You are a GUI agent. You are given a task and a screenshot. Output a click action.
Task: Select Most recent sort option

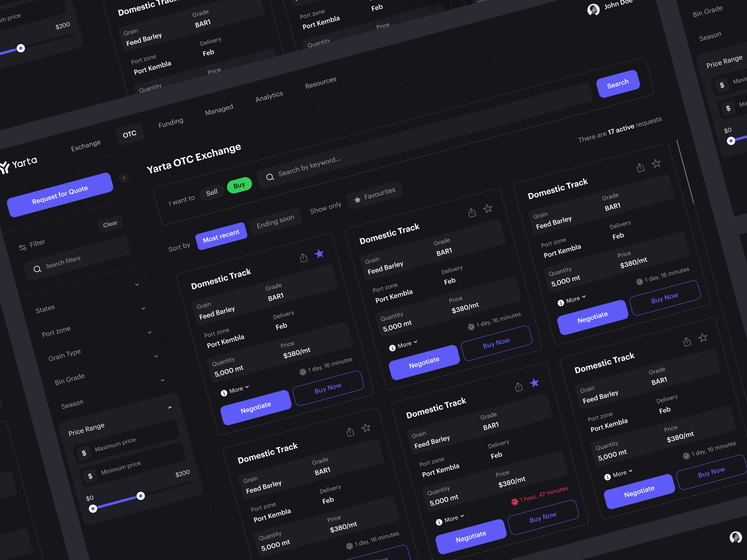point(221,234)
